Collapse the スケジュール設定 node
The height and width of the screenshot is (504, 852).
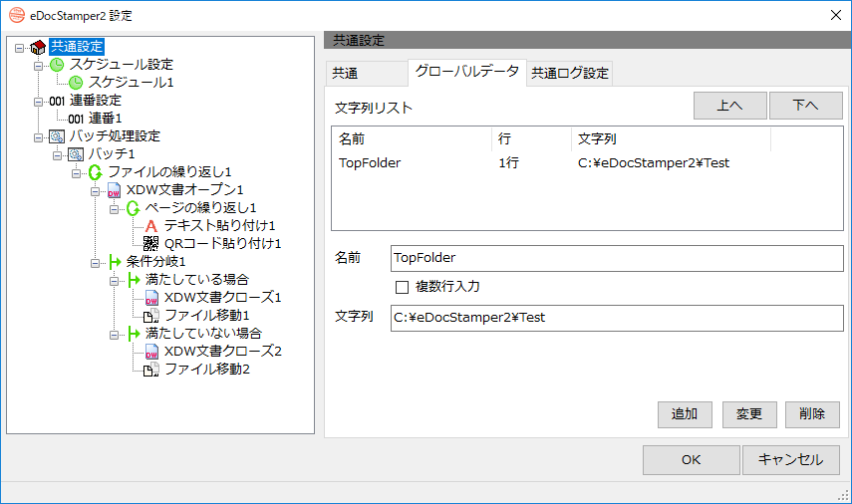coord(38,66)
